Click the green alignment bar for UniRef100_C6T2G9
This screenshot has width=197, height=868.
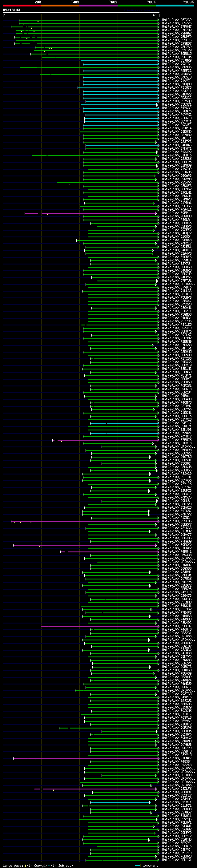click(89, 20)
